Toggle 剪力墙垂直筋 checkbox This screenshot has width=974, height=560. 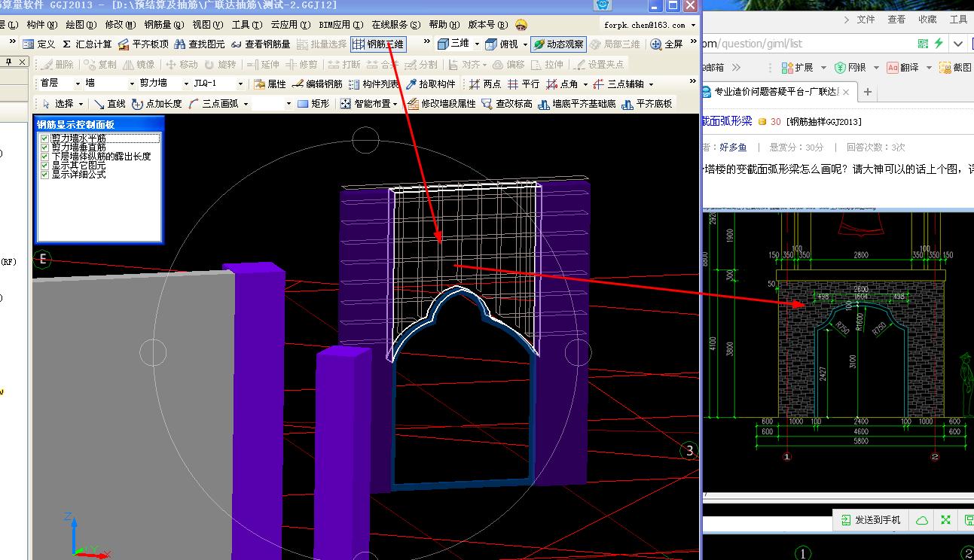pos(45,148)
